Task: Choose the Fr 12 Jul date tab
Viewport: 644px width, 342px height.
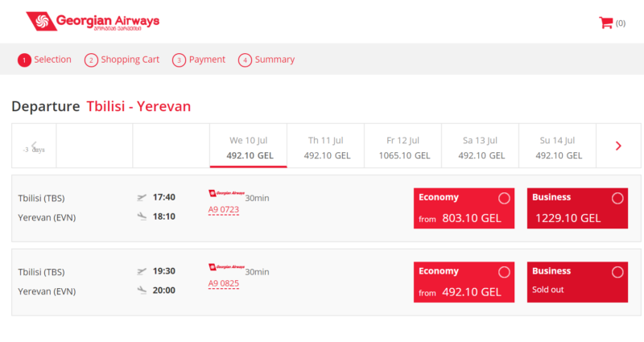Action: click(402, 146)
